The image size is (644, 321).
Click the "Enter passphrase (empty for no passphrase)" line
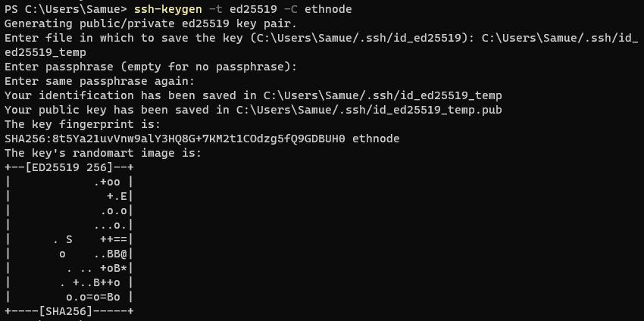click(151, 67)
